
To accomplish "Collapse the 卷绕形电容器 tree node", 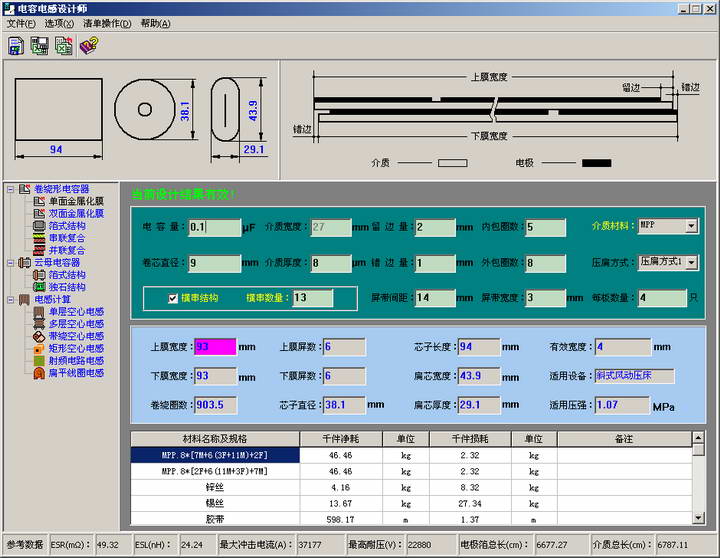I will 9,189.
